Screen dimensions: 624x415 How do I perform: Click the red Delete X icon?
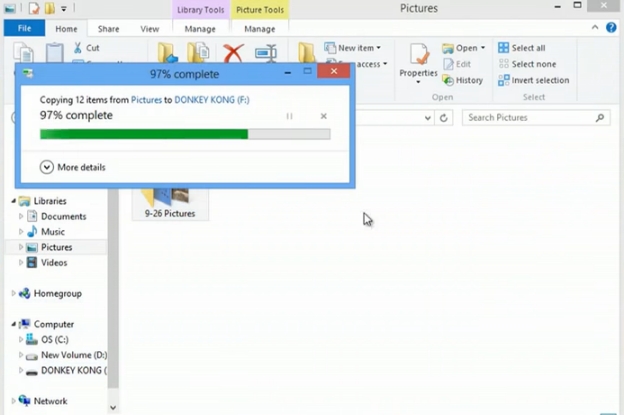[233, 53]
